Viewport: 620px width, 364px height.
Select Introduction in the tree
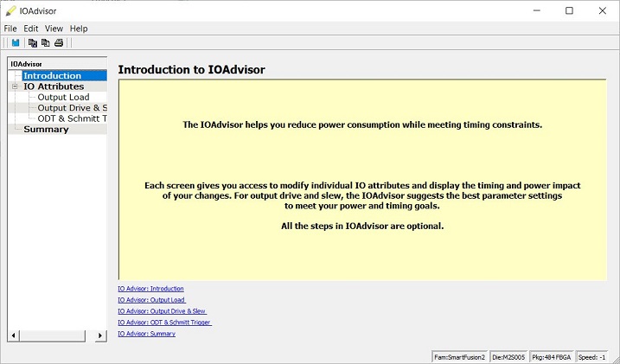pyautogui.click(x=52, y=76)
